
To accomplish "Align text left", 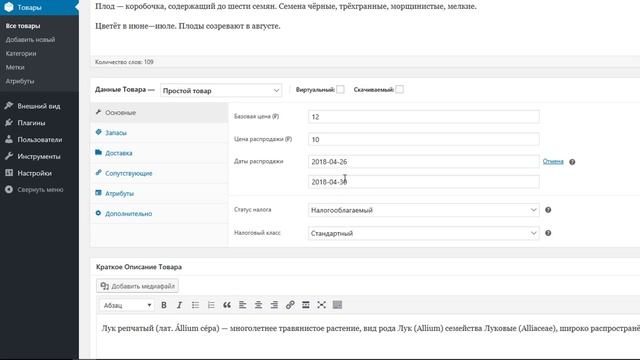I will tap(242, 305).
